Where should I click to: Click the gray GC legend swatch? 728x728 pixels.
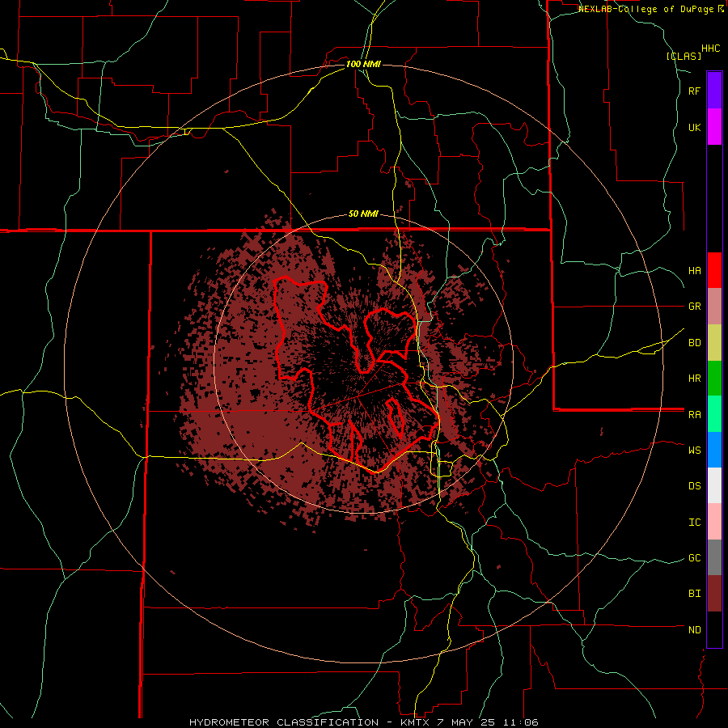[x=714, y=557]
